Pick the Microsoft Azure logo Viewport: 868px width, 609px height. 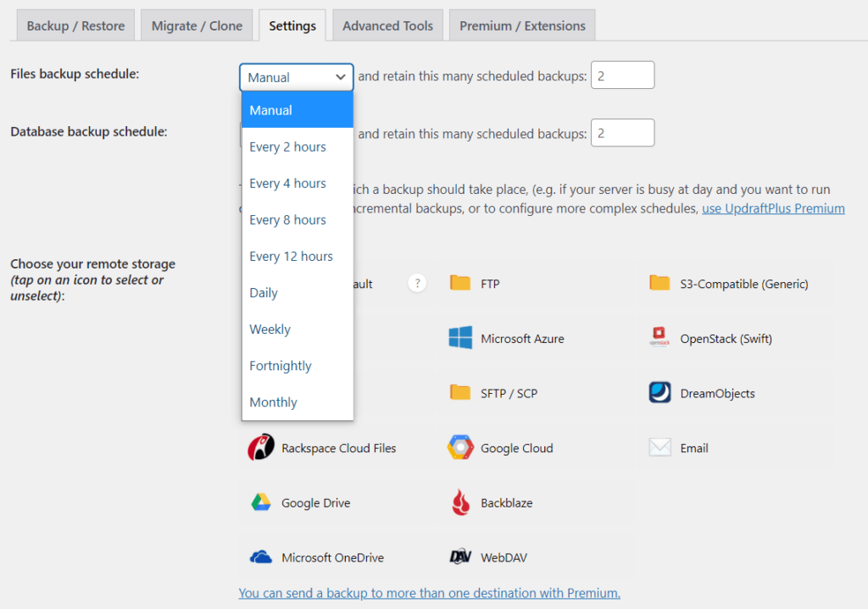[x=460, y=338]
